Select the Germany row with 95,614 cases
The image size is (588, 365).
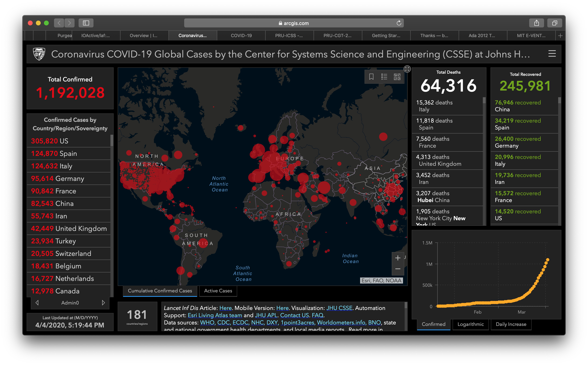pos(69,178)
